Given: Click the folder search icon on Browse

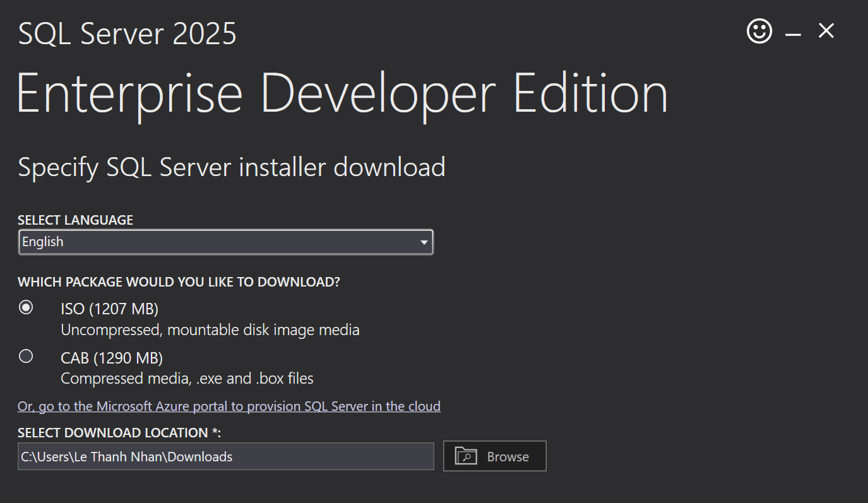Looking at the screenshot, I should [466, 456].
